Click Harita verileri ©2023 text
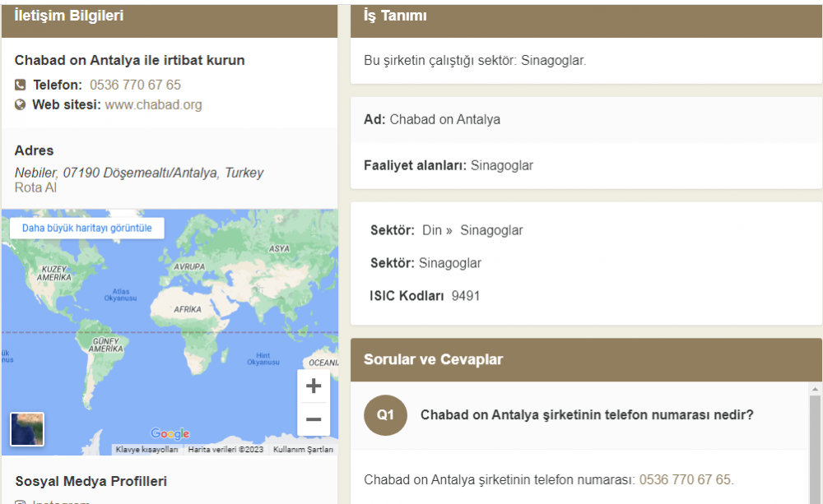823x504 pixels. tap(226, 450)
